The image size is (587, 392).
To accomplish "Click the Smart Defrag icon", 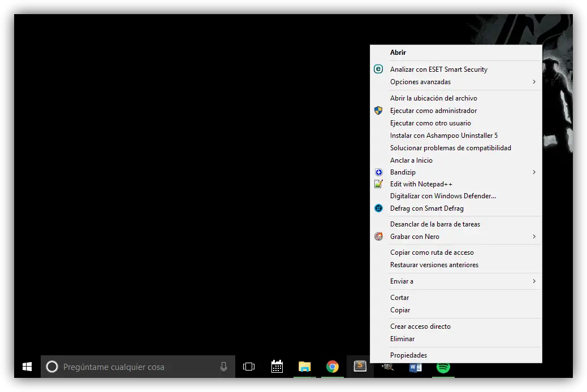I will [378, 208].
